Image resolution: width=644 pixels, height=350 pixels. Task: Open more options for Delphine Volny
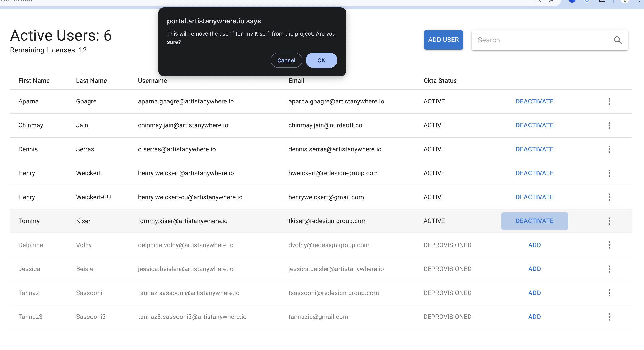coord(609,245)
